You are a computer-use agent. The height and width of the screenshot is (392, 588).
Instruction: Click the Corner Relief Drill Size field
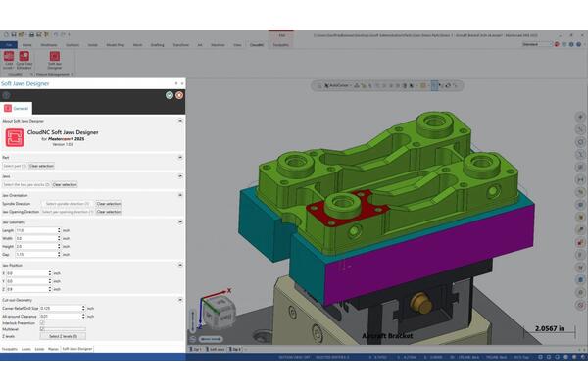(61, 308)
